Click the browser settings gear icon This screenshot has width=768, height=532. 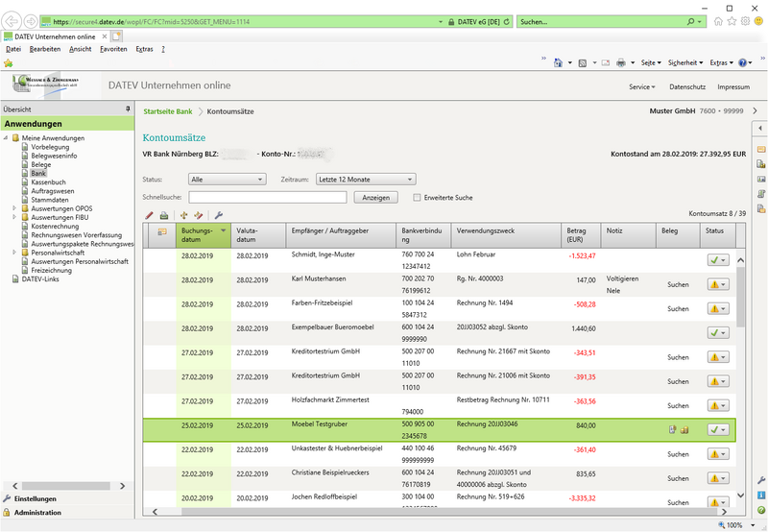[x=745, y=21]
